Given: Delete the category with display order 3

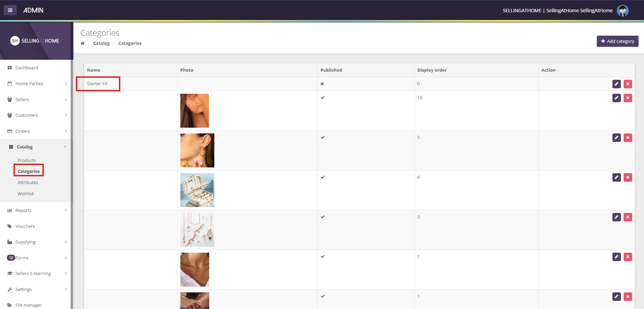Looking at the screenshot, I should pyautogui.click(x=628, y=217).
